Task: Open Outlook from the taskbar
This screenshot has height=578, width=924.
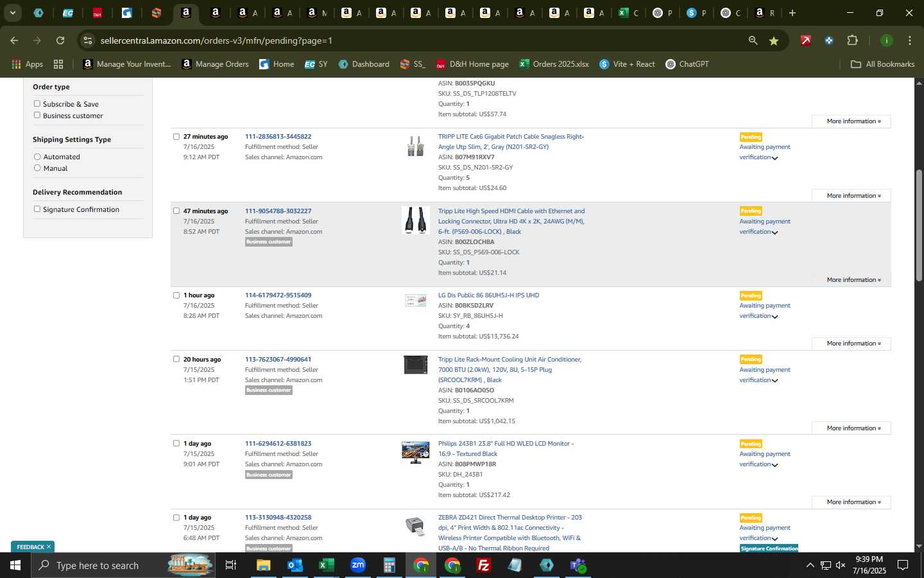Action: [295, 565]
